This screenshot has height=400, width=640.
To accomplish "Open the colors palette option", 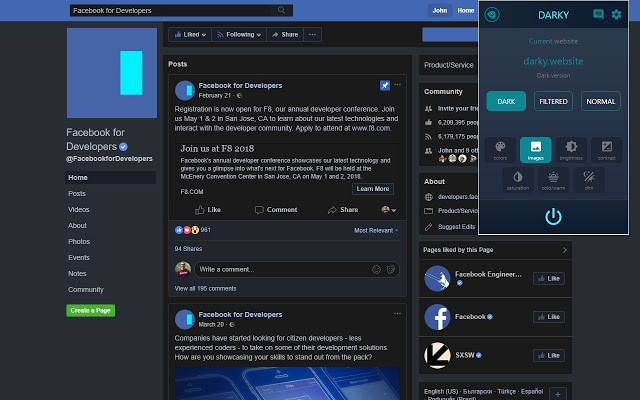I will pyautogui.click(x=500, y=150).
